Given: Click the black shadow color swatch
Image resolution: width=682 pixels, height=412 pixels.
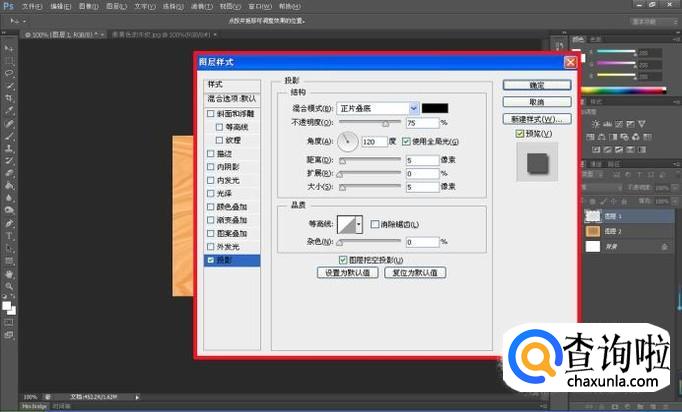Looking at the screenshot, I should pyautogui.click(x=435, y=108).
